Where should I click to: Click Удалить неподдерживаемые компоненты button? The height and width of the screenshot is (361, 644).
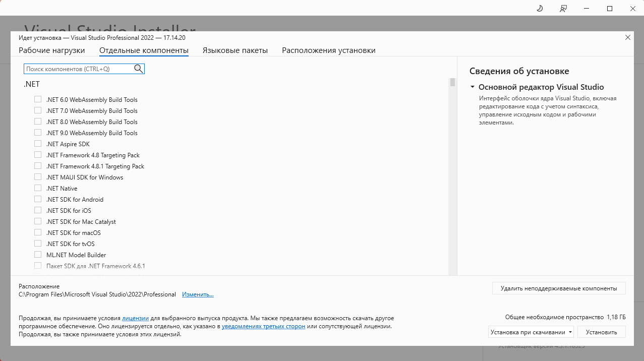(558, 288)
